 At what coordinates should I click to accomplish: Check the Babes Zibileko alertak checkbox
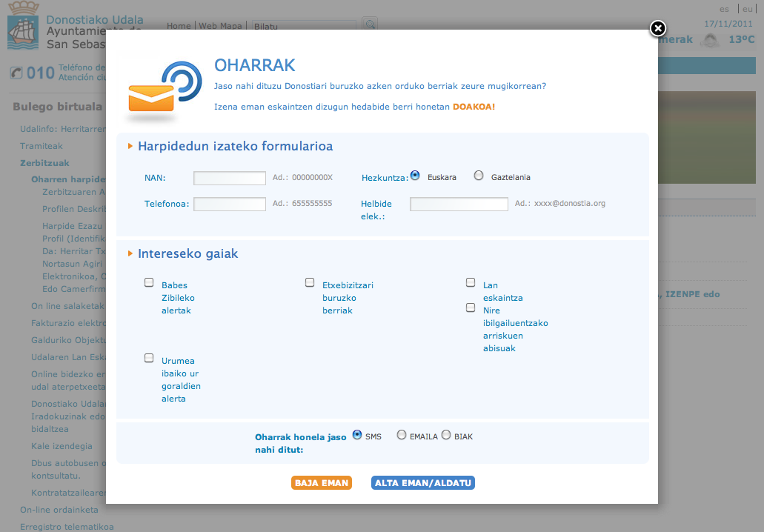149,282
